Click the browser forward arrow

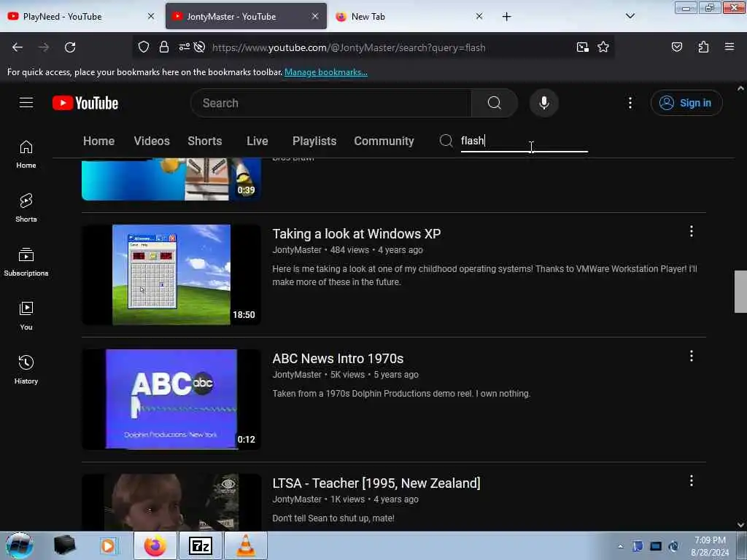(44, 47)
